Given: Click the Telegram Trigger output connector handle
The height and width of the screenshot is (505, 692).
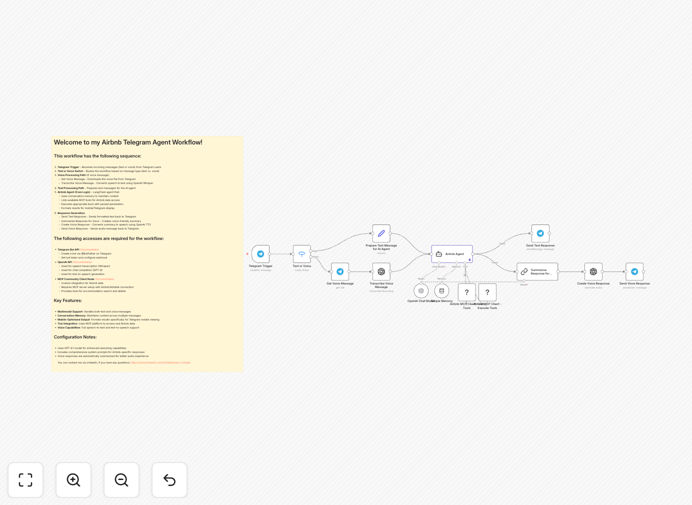Looking at the screenshot, I should tap(270, 254).
